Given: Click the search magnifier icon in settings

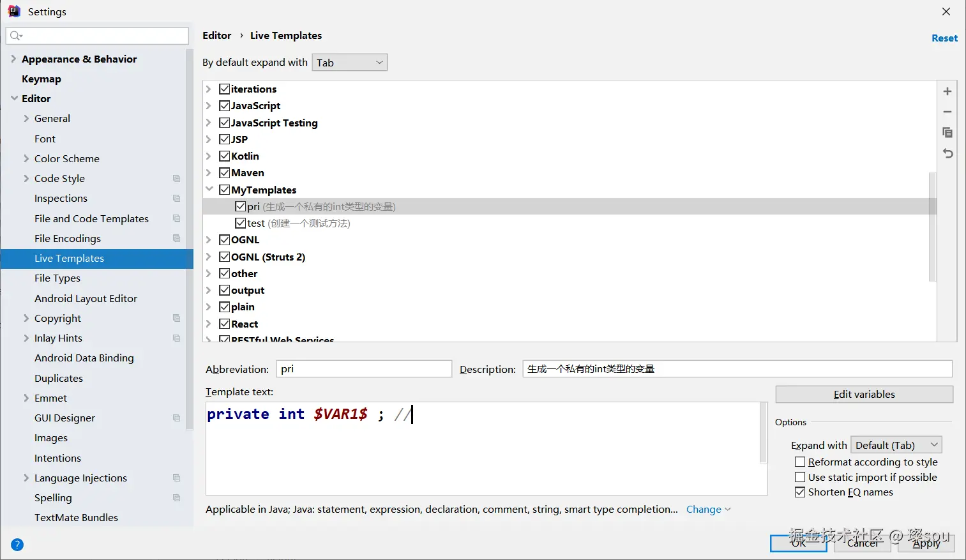Looking at the screenshot, I should (16, 36).
